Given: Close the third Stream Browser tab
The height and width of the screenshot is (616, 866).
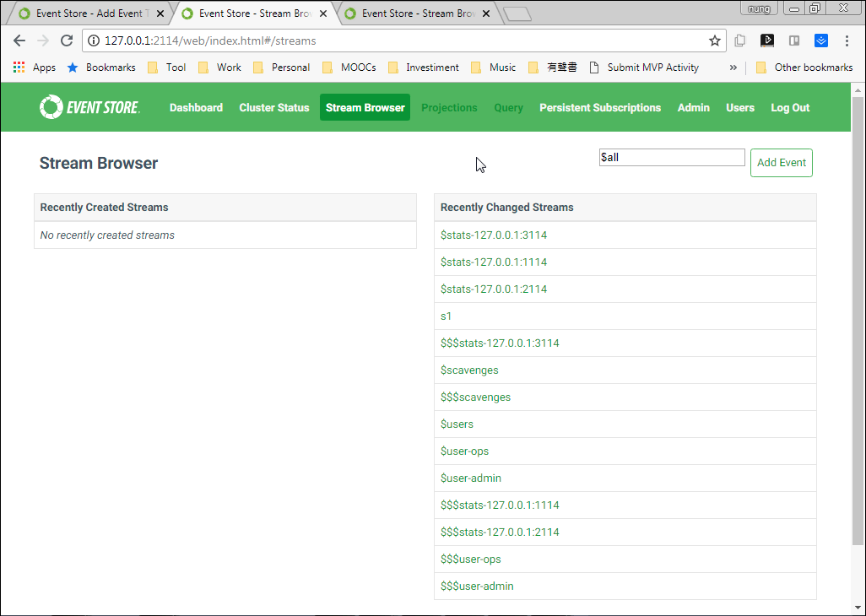Looking at the screenshot, I should 486,14.
